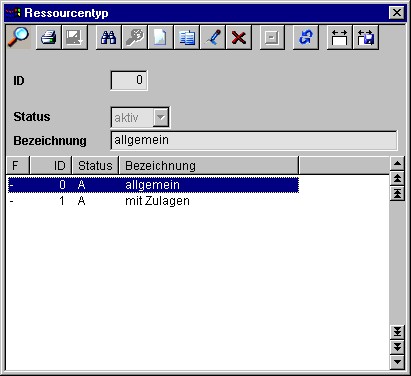Click the grayed save/export toolbar icon
411x376 pixels.
tap(75, 37)
